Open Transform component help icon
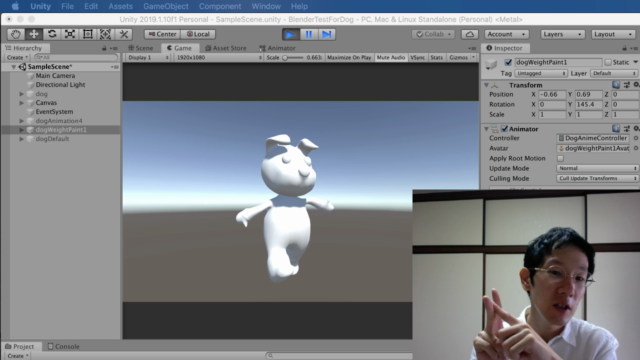This screenshot has height=360, width=640. point(616,85)
